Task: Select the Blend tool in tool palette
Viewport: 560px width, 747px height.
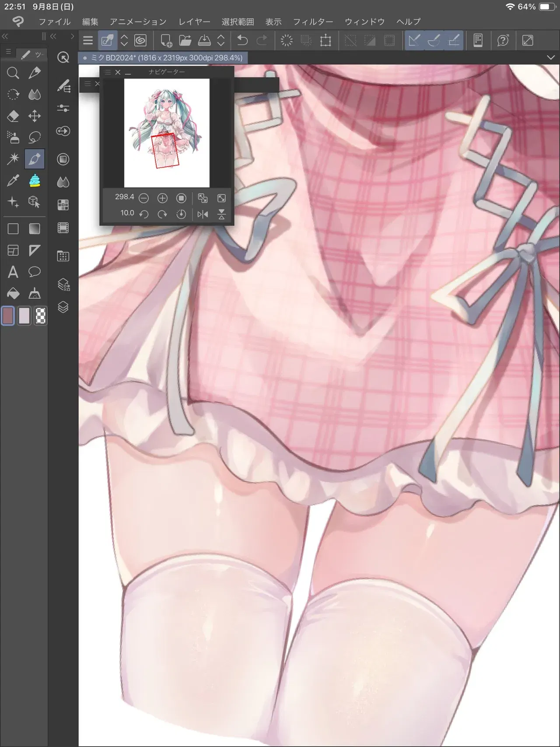Action: tap(35, 94)
